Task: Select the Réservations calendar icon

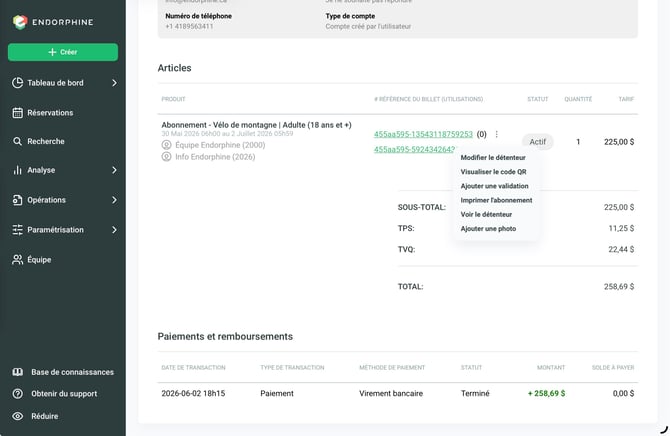Action: [18, 113]
